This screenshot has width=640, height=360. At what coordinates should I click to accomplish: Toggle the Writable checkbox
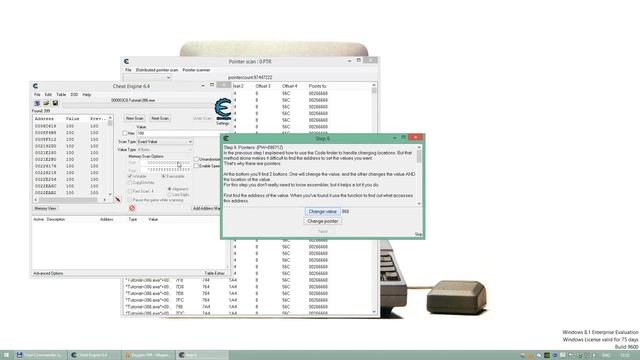point(130,176)
